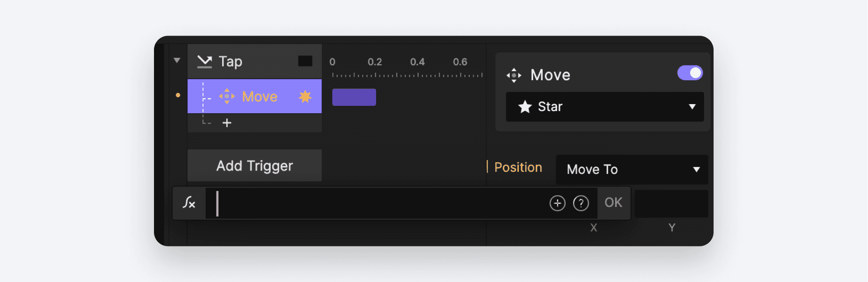Click inside the formula input field
This screenshot has width=868, height=282.
369,203
